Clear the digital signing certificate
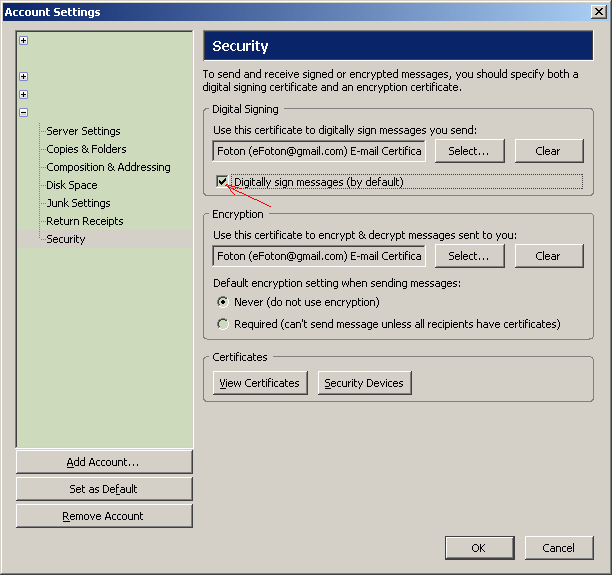 tap(547, 151)
